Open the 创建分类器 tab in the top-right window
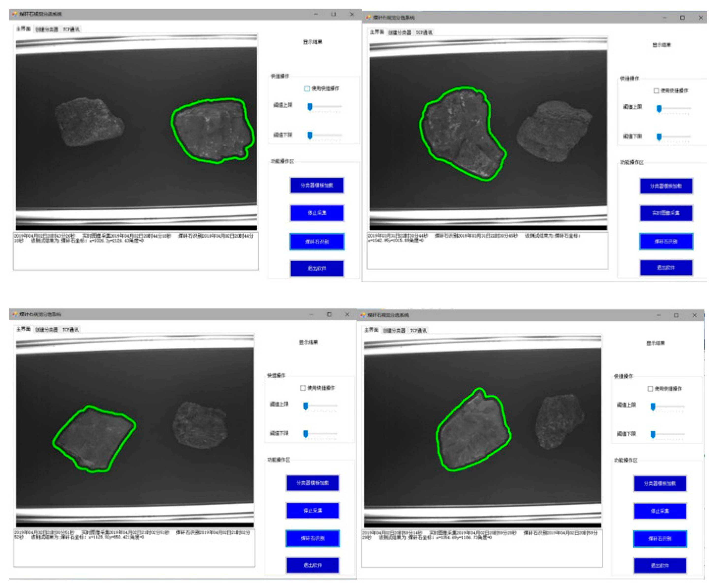 (x=400, y=32)
